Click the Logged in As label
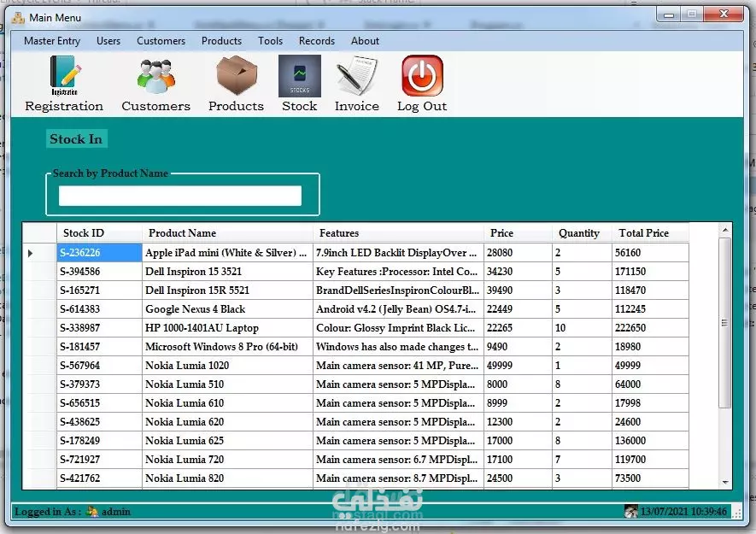The image size is (756, 534). pyautogui.click(x=48, y=511)
